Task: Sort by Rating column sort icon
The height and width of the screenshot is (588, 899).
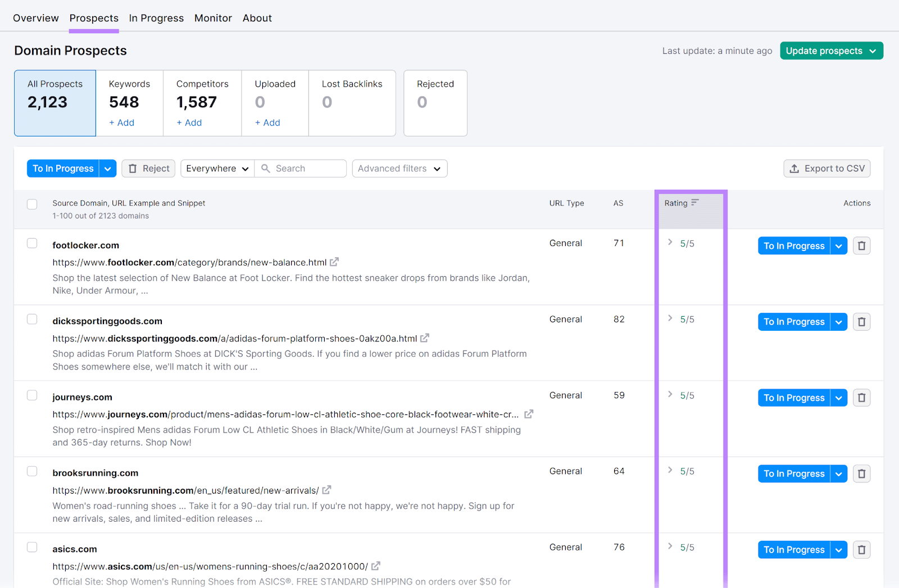Action: [x=695, y=203]
